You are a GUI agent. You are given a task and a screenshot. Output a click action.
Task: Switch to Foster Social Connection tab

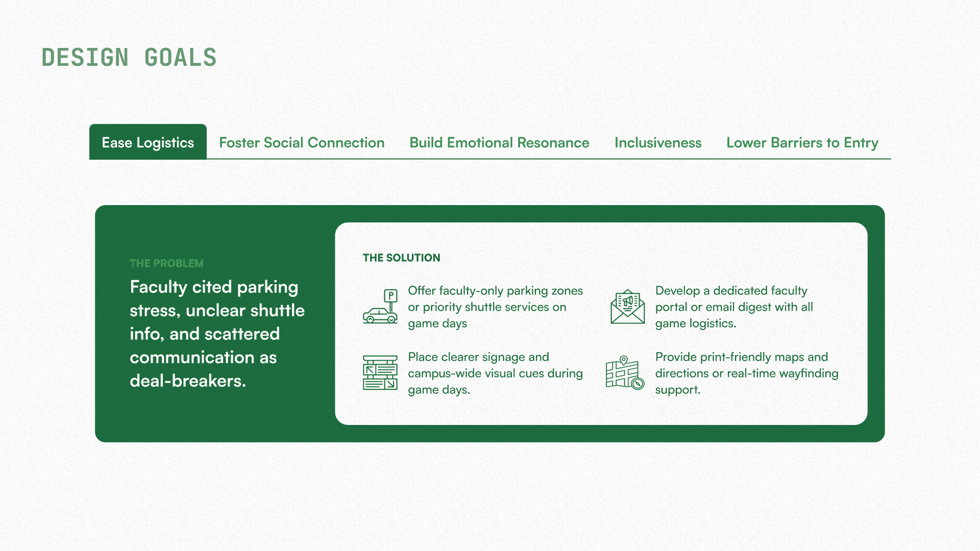302,142
